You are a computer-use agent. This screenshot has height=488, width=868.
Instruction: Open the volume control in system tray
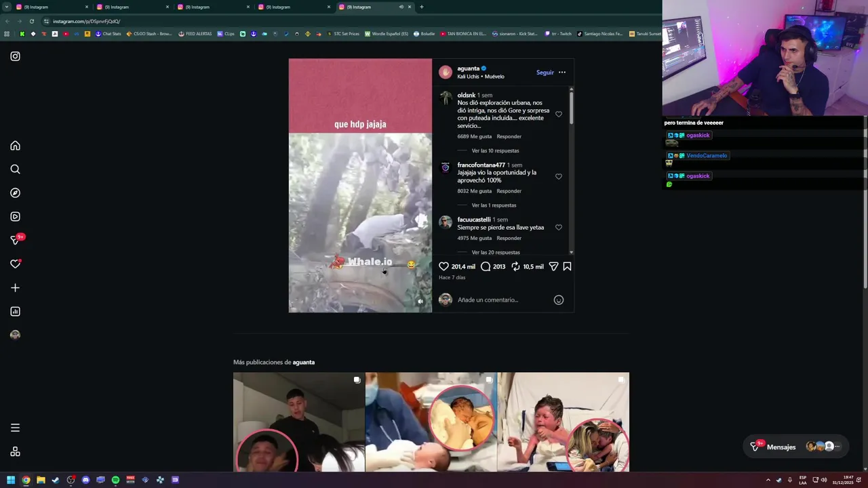pos(824,480)
